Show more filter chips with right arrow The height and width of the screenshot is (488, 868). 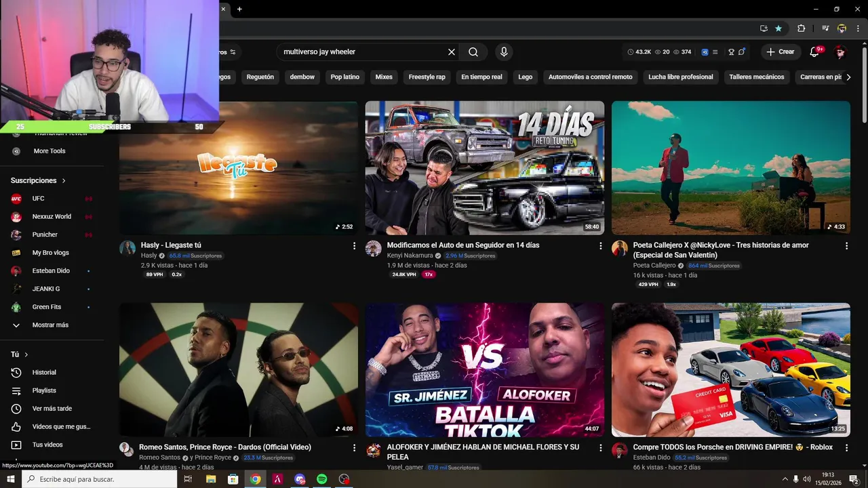848,77
